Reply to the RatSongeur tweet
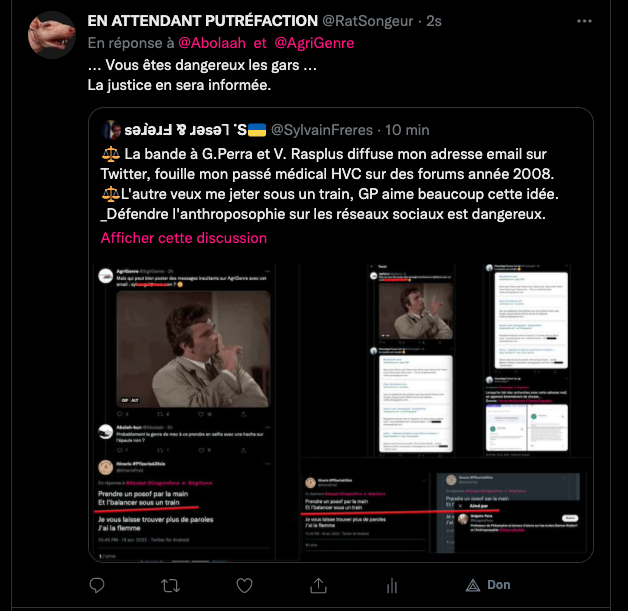The width and height of the screenshot is (628, 611). tap(96, 585)
